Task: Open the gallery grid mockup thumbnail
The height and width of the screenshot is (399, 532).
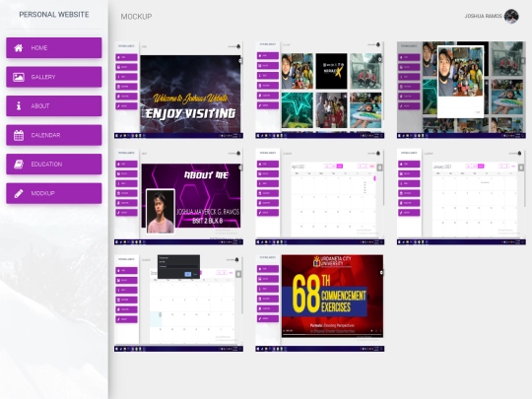Action: click(x=320, y=90)
